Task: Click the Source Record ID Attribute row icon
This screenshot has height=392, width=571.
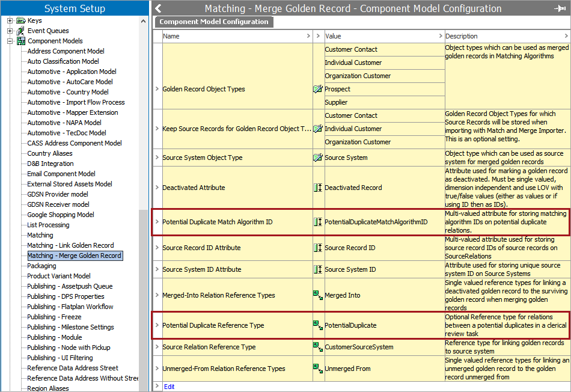Action: tap(318, 248)
